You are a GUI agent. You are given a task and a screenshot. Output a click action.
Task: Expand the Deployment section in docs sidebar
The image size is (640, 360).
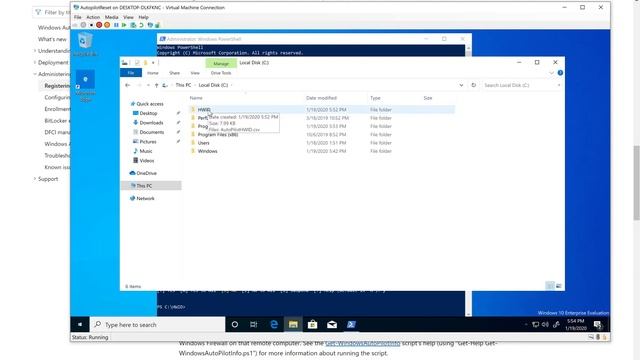click(x=35, y=62)
